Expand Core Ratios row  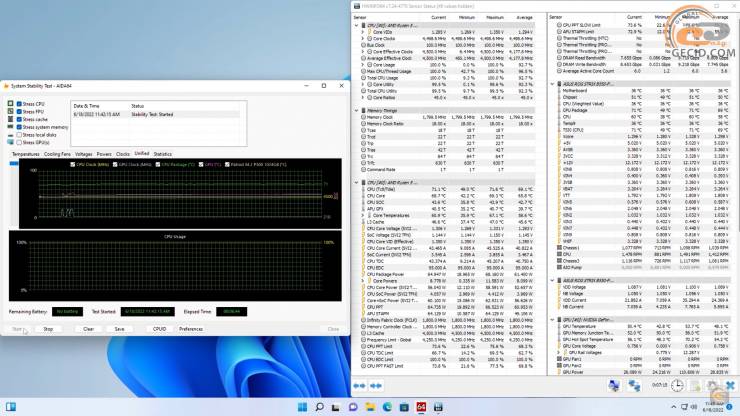tap(362, 98)
